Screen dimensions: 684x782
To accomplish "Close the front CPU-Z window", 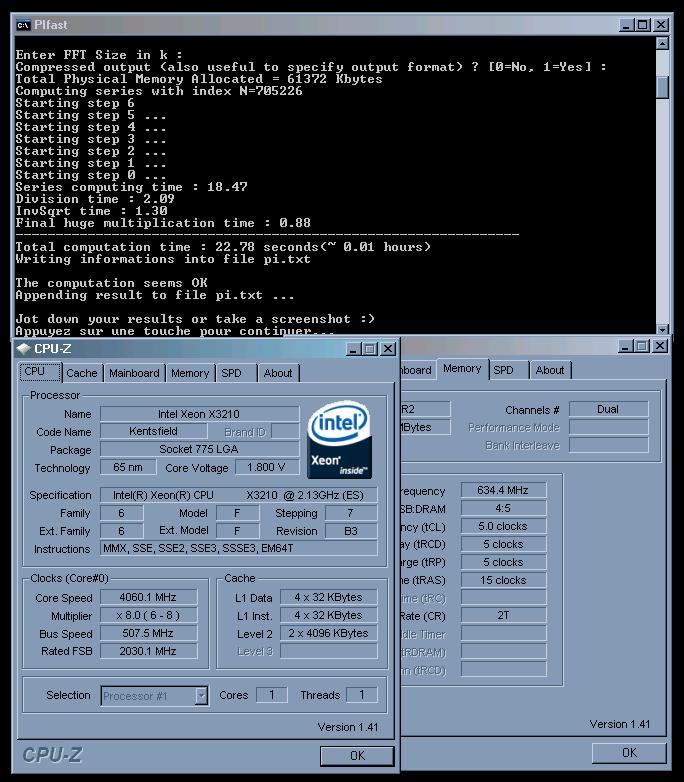I will [x=388, y=349].
